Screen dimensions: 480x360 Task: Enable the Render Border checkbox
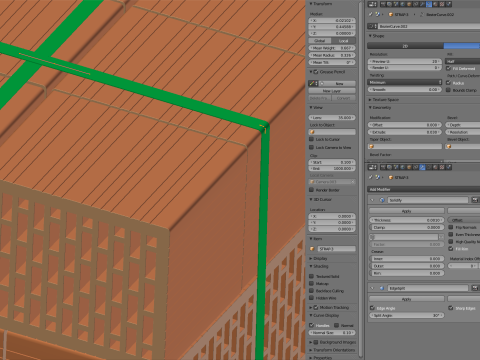(x=311, y=190)
